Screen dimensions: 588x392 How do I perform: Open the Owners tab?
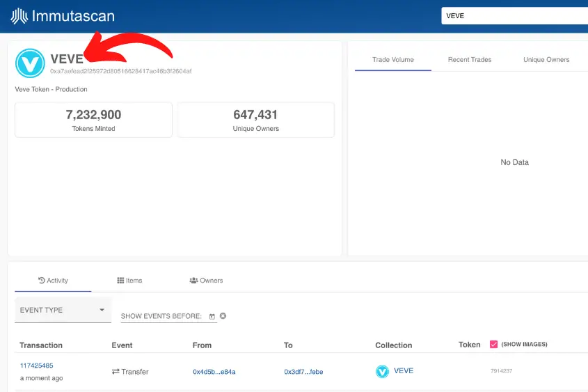point(206,281)
